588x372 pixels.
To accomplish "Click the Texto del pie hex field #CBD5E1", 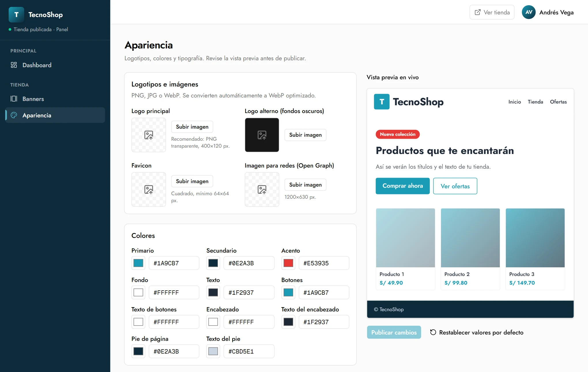I will click(249, 351).
